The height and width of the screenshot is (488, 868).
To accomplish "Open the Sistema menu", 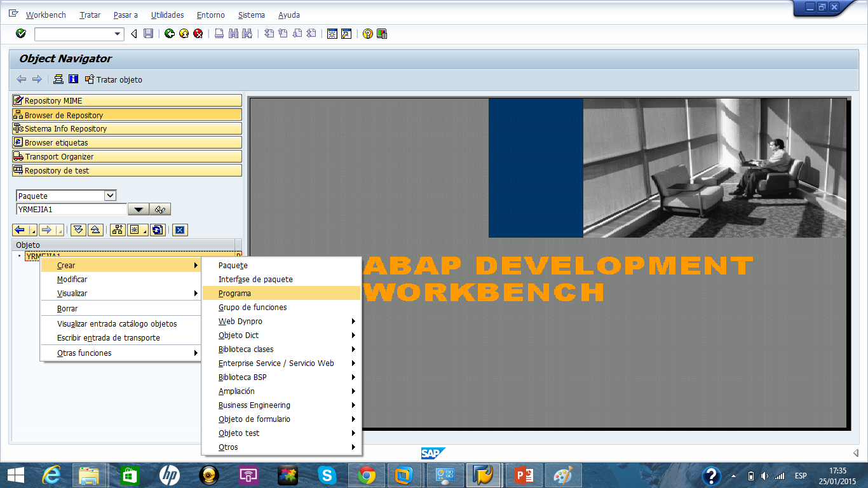I will click(x=251, y=15).
